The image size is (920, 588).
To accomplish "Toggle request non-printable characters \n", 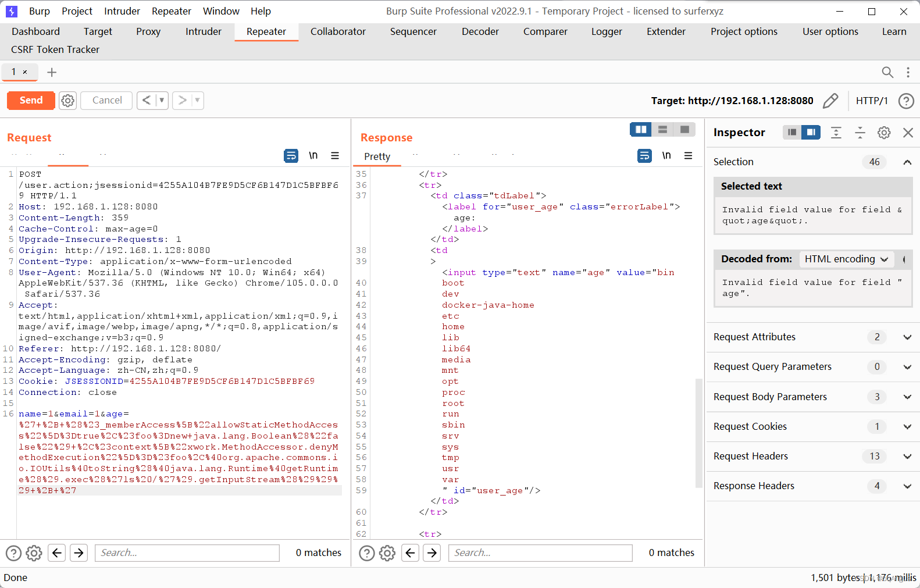I will (313, 155).
